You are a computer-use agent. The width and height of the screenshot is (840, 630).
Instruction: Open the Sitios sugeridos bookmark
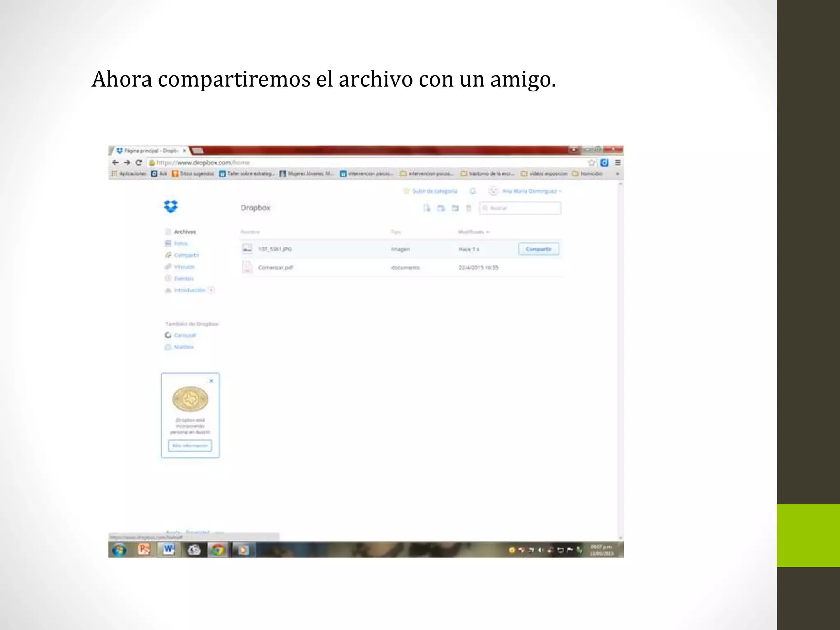coord(193,174)
